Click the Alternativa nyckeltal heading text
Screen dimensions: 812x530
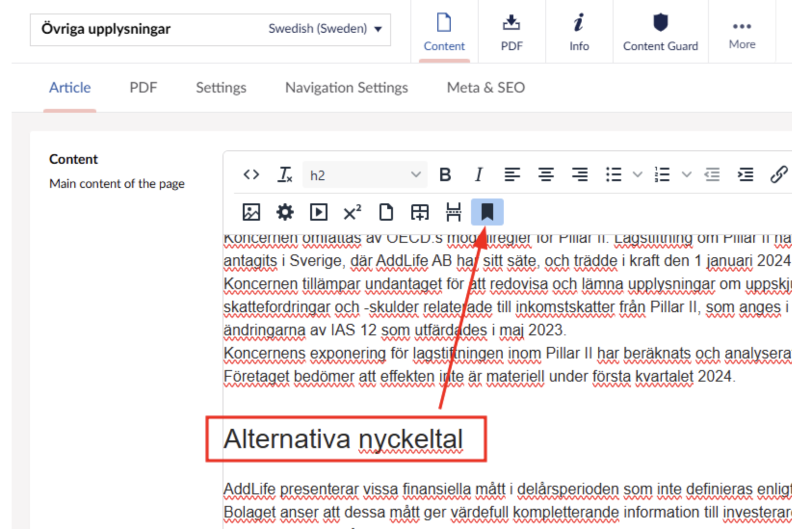tap(343, 439)
